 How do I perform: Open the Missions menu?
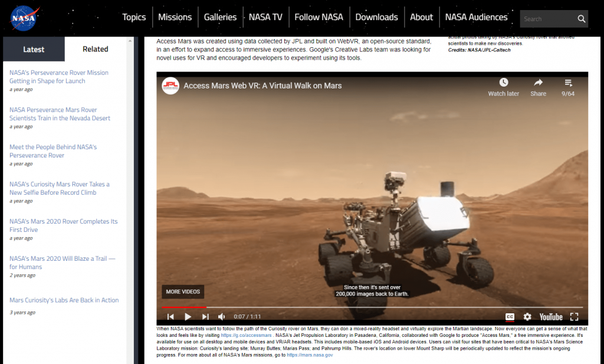coord(175,17)
